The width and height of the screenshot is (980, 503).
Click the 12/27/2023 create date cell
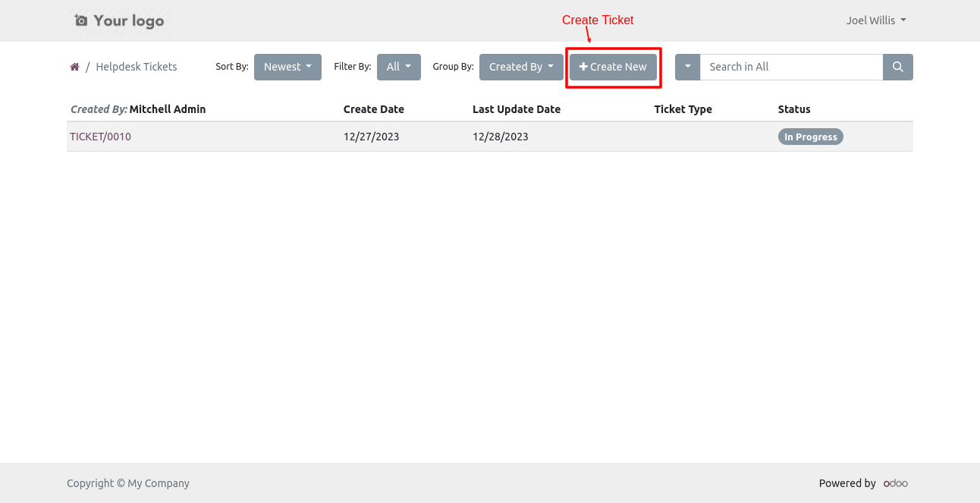(372, 137)
